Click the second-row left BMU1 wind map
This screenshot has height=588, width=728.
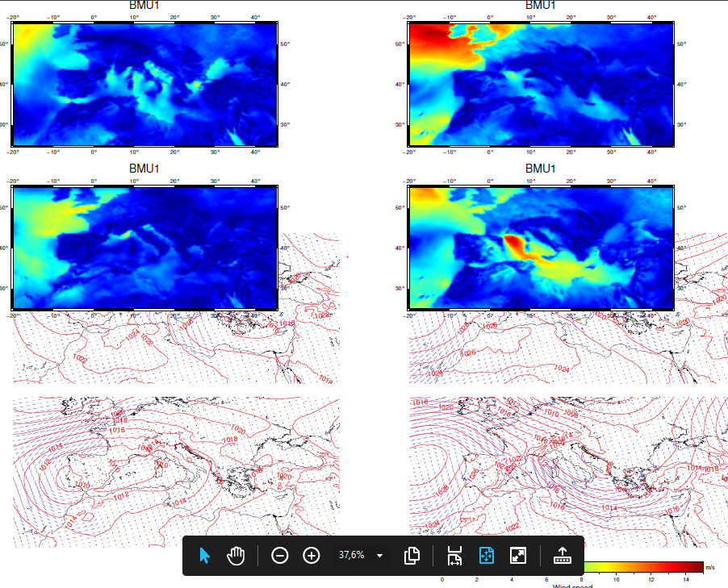point(145,248)
